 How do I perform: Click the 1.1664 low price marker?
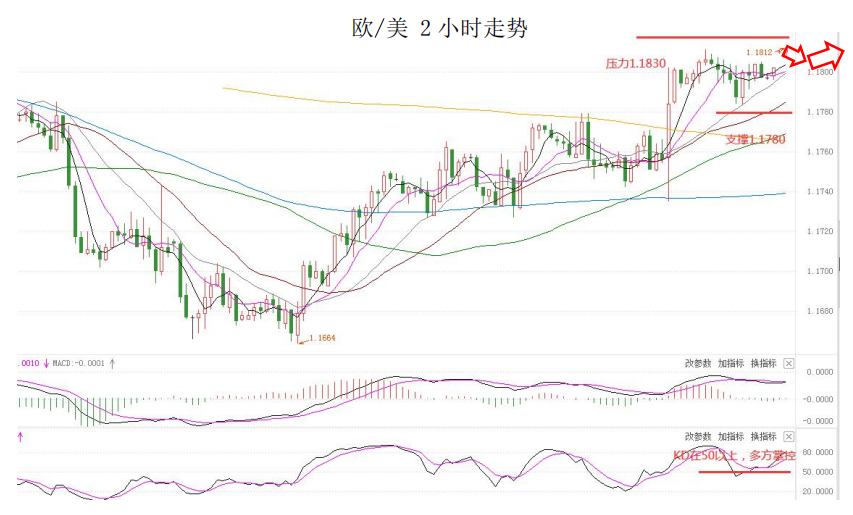[x=322, y=338]
